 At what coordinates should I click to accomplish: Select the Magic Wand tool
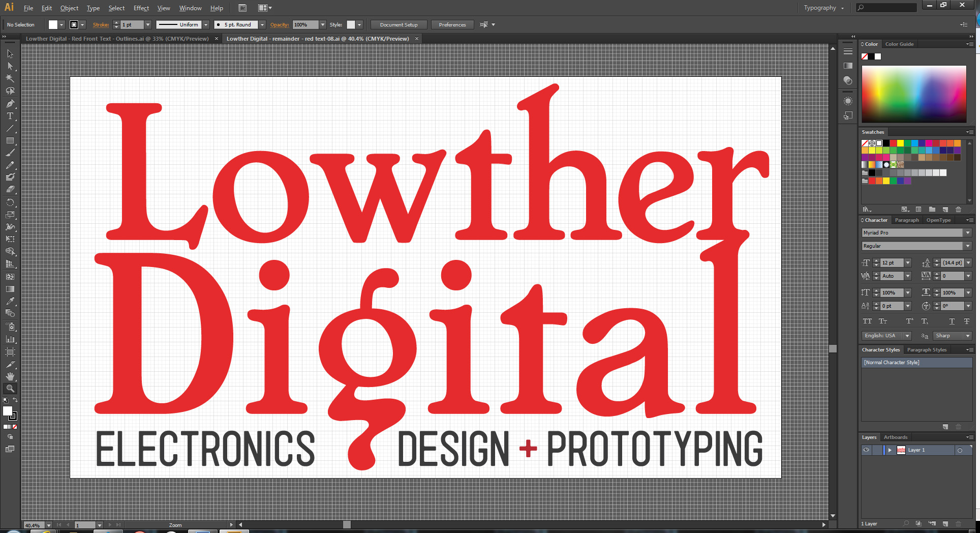coord(10,78)
